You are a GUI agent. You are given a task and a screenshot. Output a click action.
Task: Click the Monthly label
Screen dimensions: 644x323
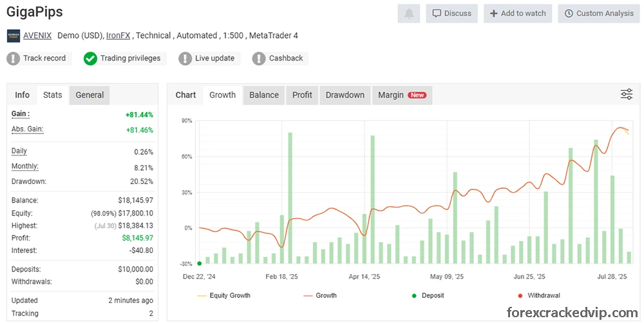[x=25, y=166]
